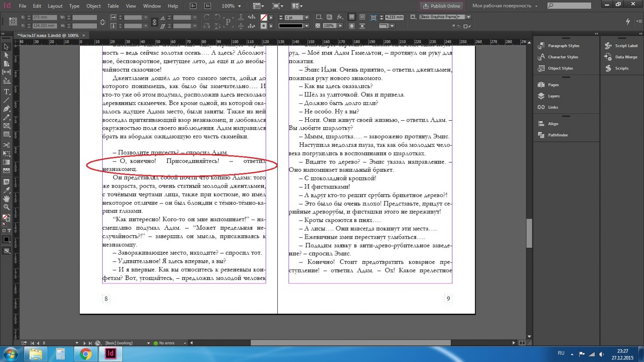This screenshot has width=644, height=362.
Task: Open the Scripts panel
Action: tap(617, 68)
